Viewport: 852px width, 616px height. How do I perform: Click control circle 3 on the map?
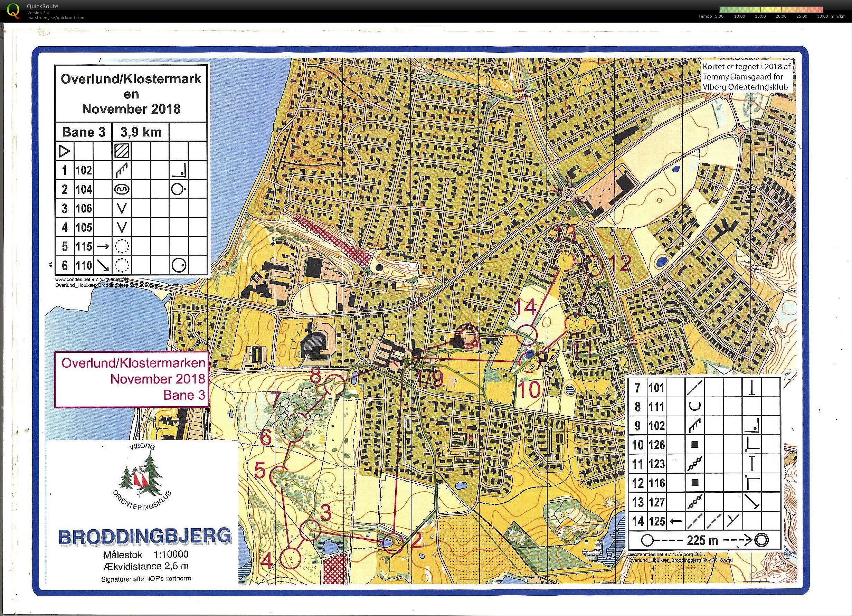(x=310, y=530)
